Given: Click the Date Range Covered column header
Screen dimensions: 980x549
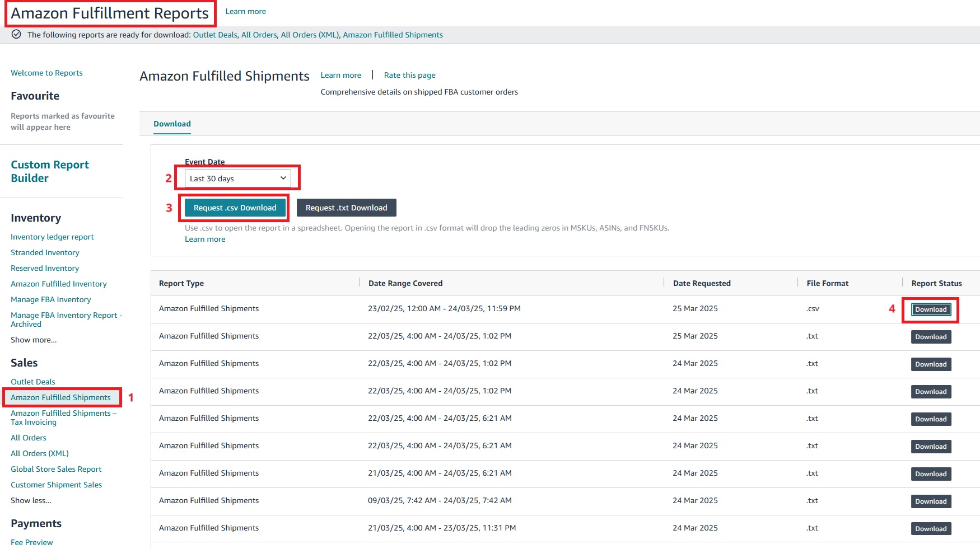Looking at the screenshot, I should click(405, 283).
